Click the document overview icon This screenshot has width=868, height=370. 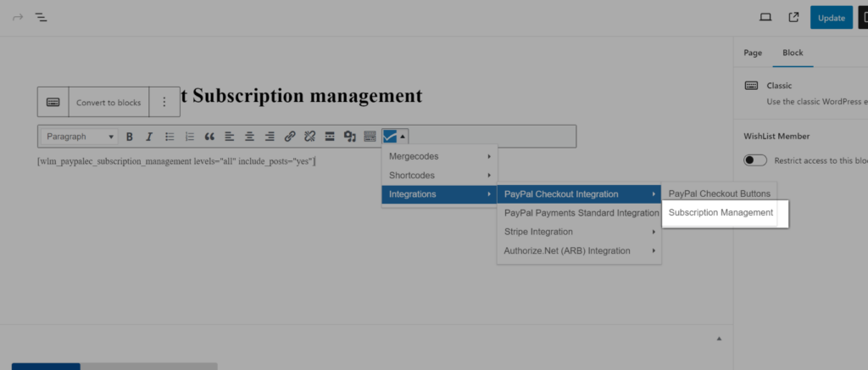[41, 17]
